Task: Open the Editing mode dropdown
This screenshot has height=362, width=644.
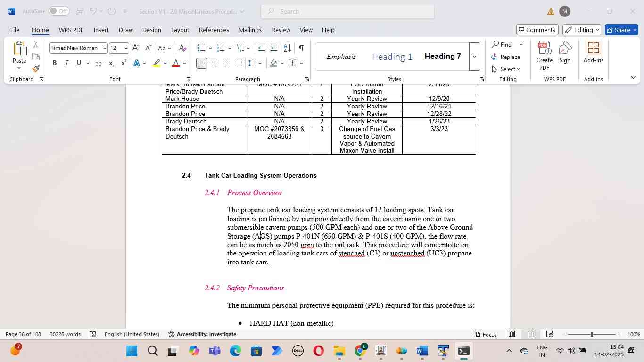Action: (x=582, y=30)
